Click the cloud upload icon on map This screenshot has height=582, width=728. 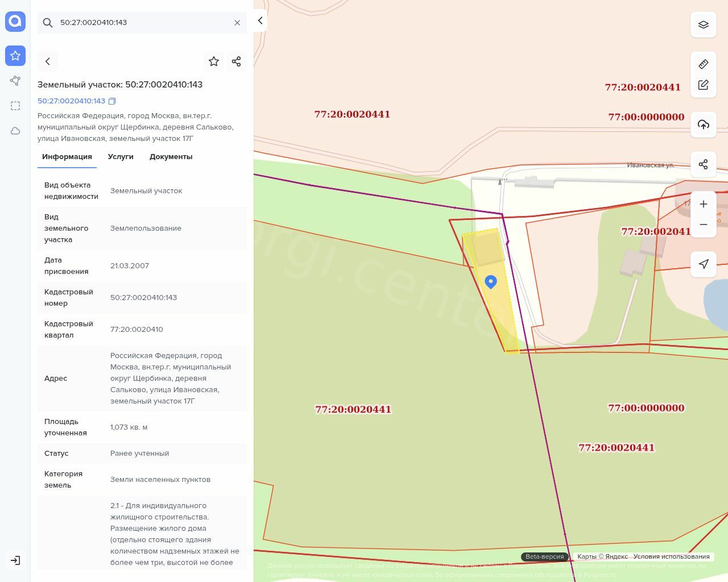pos(703,124)
